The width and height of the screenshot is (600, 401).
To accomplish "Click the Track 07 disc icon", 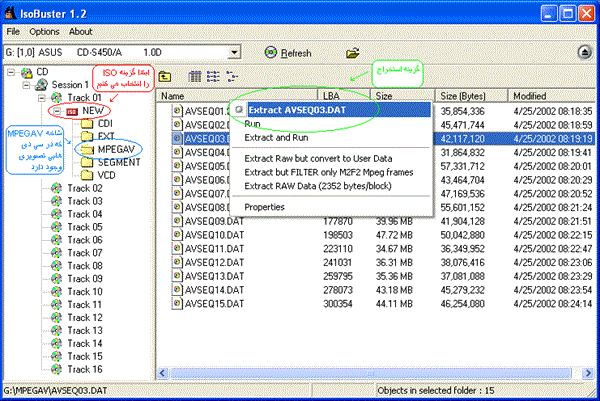I will pyautogui.click(x=56, y=253).
